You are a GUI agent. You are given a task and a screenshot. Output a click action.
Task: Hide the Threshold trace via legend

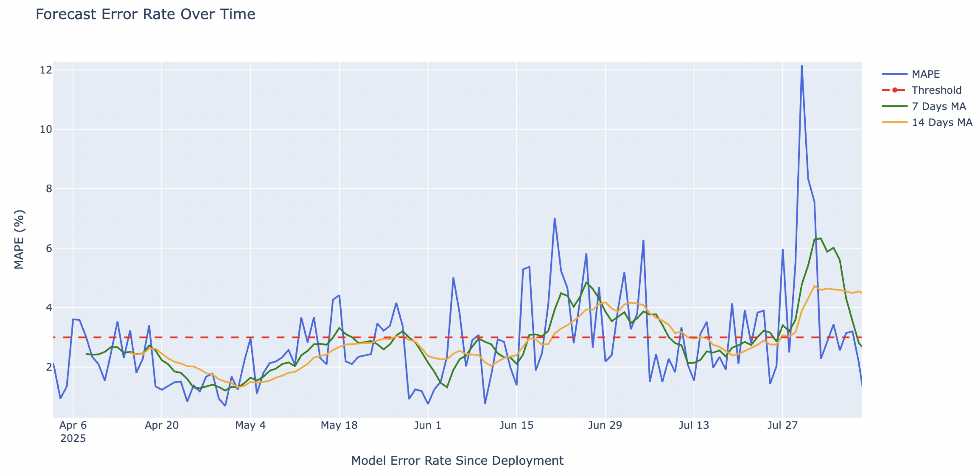tap(936, 90)
